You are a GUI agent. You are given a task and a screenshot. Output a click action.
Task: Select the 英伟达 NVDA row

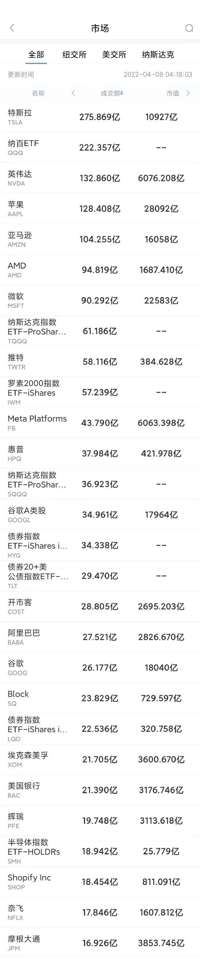point(100,178)
